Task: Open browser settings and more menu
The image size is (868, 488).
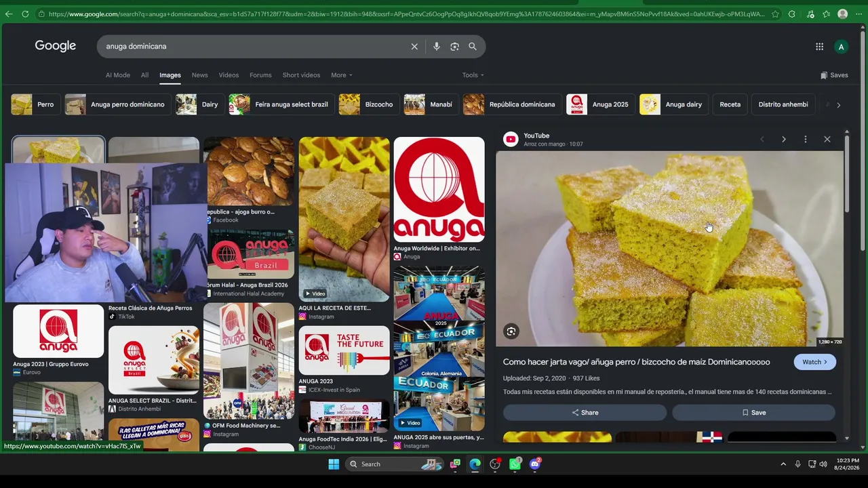Action: [x=859, y=14]
